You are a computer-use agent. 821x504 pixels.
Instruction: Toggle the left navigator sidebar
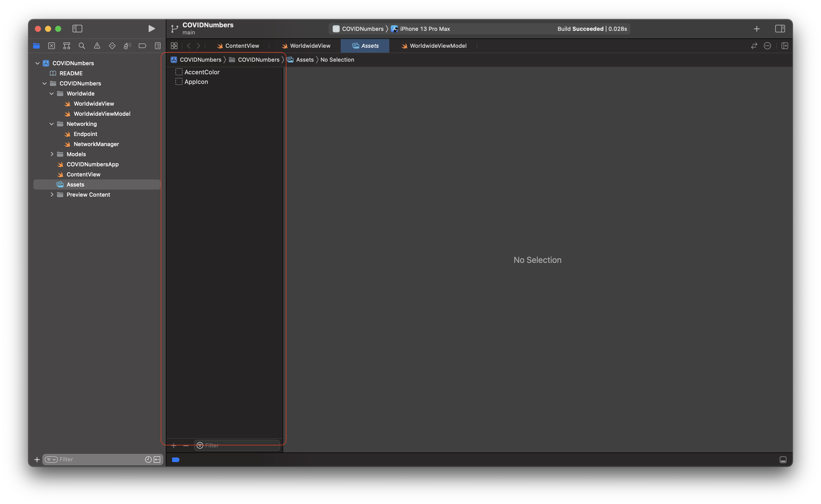coord(77,29)
